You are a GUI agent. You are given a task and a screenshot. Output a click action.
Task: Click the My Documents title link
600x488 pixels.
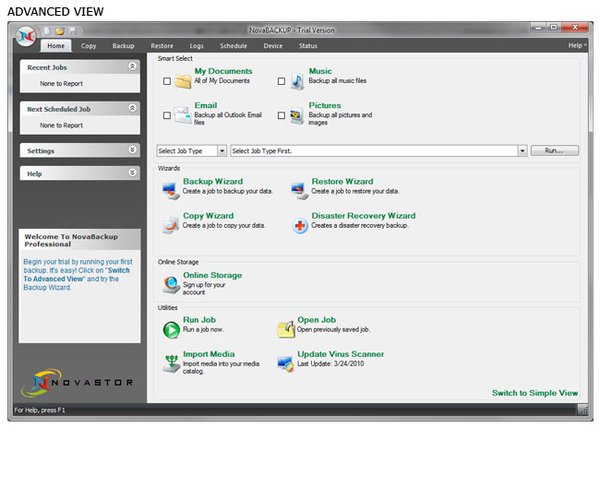223,71
